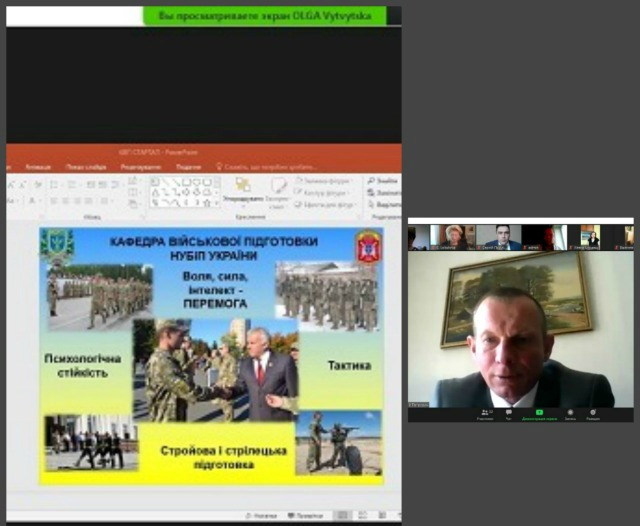
Task: Open the Ефекти для фігур dropdown
Action: pos(326,204)
